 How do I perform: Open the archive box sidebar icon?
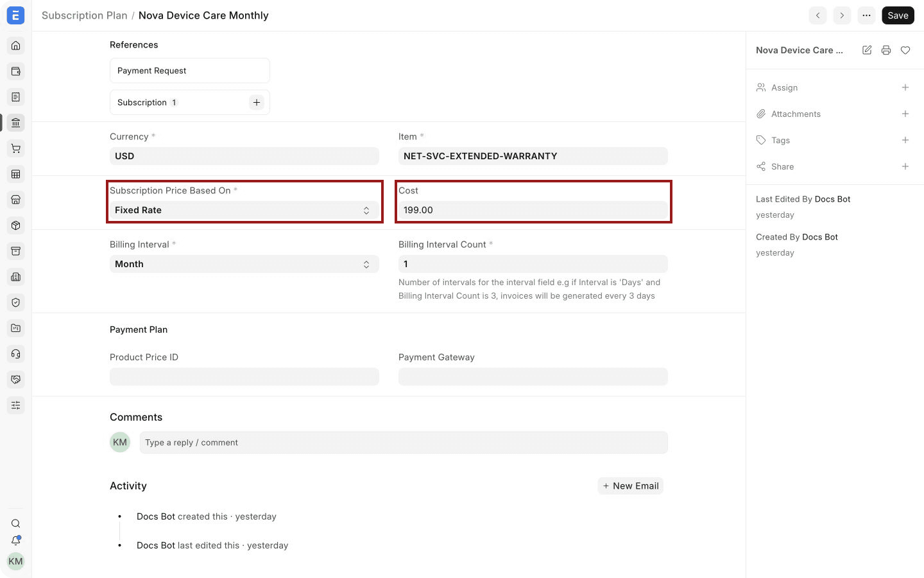16,251
